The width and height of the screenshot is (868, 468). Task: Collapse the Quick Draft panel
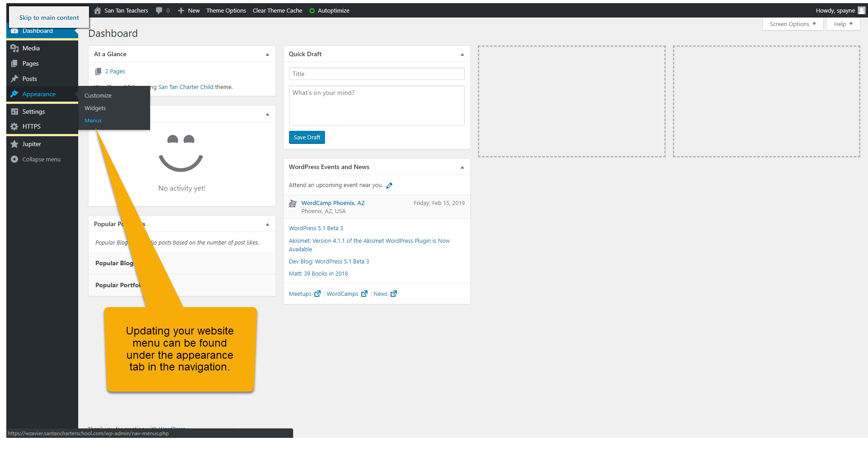[x=462, y=54]
